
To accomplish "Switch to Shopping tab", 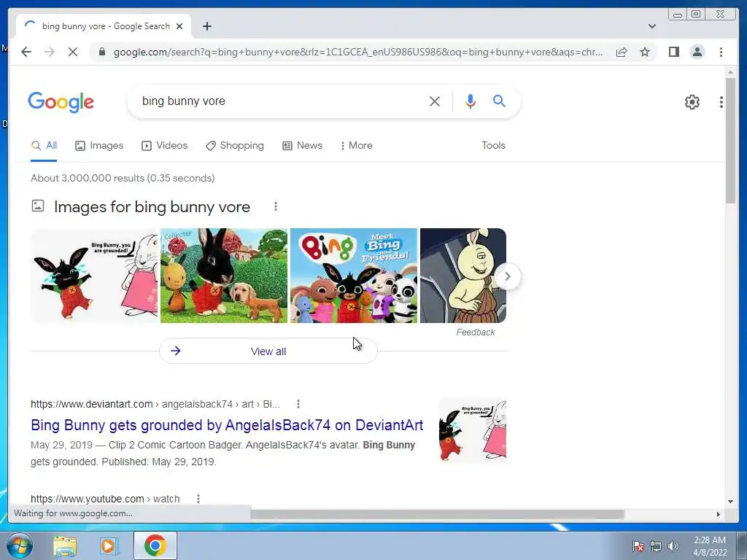I will coord(234,146).
